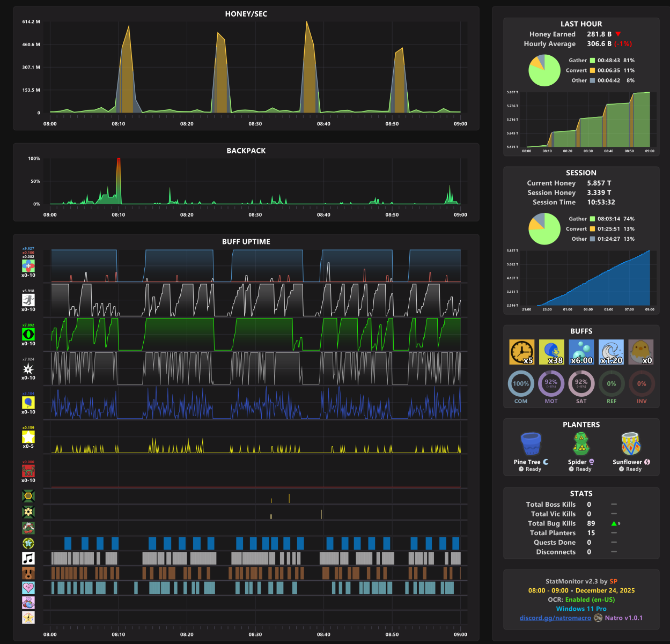Click the blue balloon plus buff x38
The image size is (670, 644).
click(x=551, y=352)
